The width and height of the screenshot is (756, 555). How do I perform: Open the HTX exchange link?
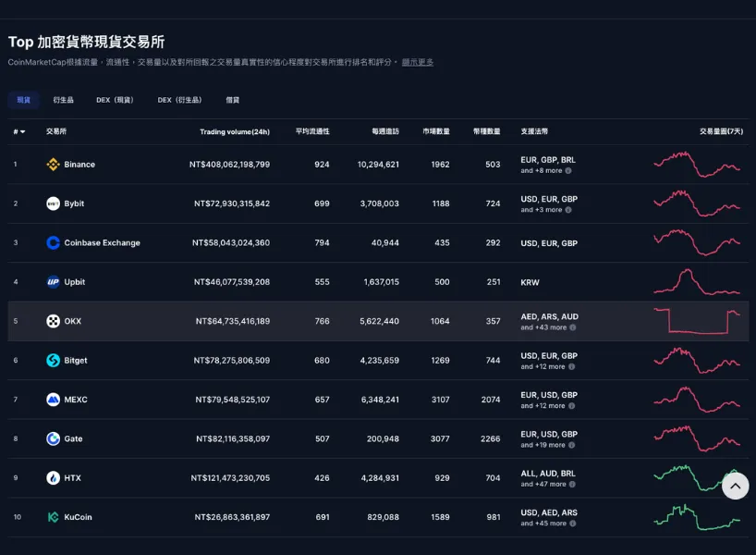[x=73, y=478]
